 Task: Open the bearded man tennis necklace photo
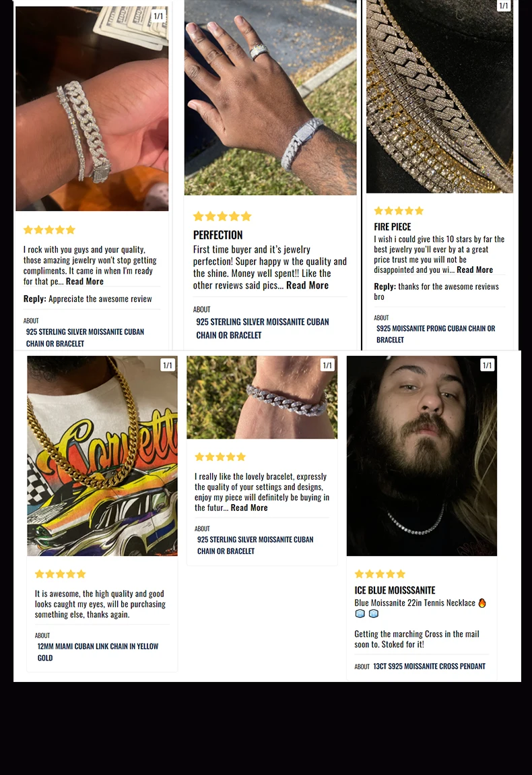[422, 456]
